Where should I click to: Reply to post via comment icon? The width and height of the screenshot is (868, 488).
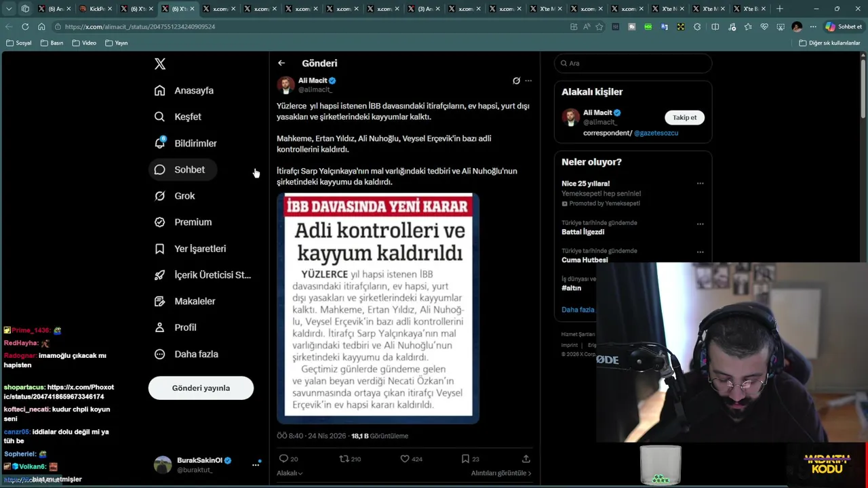coord(284,459)
